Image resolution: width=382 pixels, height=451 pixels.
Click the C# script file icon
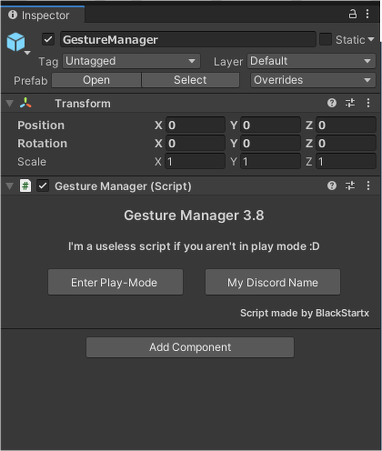pos(26,186)
